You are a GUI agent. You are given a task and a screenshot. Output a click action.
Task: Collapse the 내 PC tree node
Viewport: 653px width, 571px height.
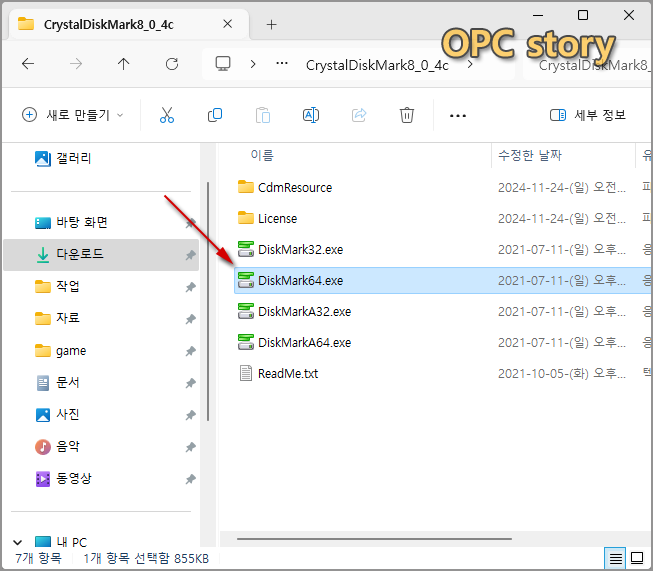click(x=17, y=542)
